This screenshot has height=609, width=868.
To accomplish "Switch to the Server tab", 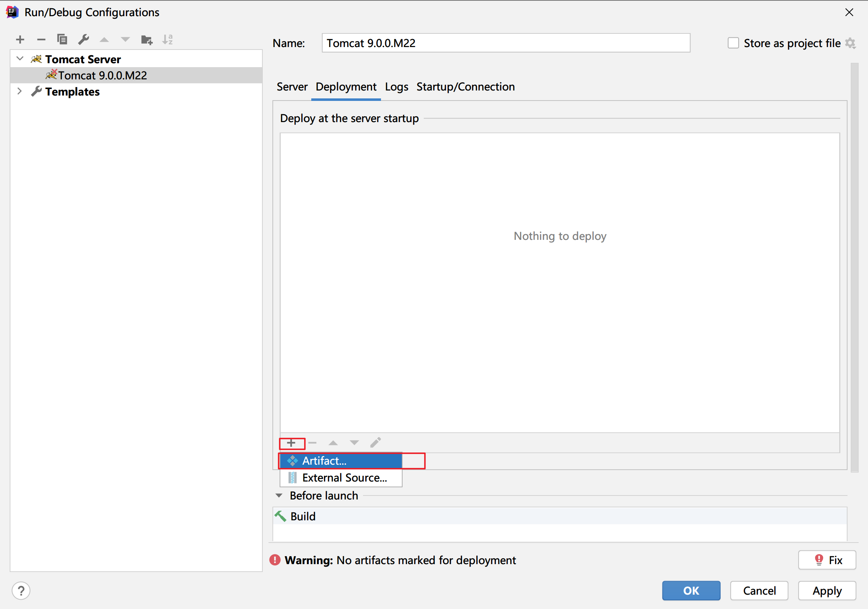I will [x=292, y=87].
